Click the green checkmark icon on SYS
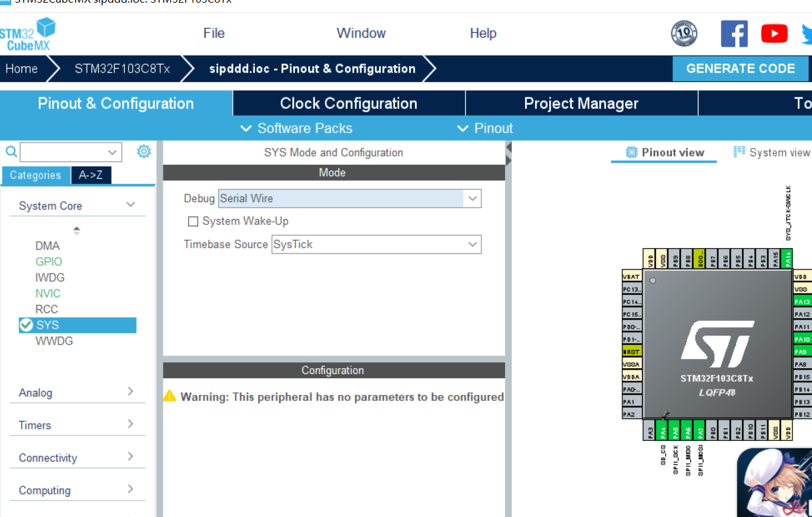This screenshot has height=517, width=812. [x=27, y=325]
